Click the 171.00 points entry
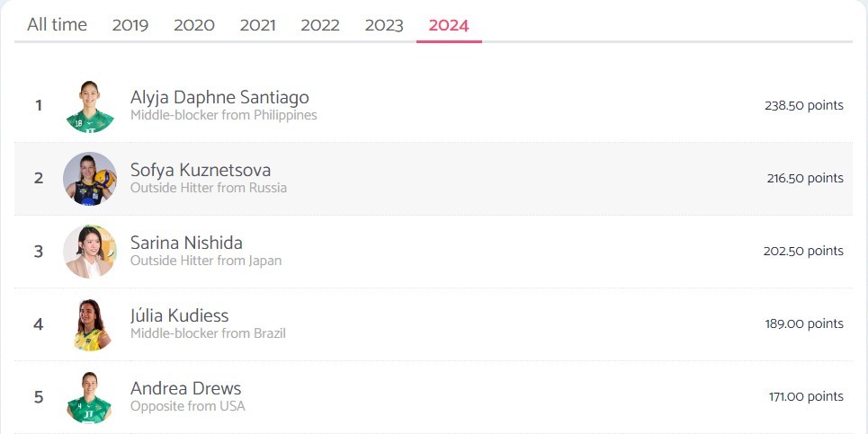This screenshot has width=868, height=434. (806, 396)
